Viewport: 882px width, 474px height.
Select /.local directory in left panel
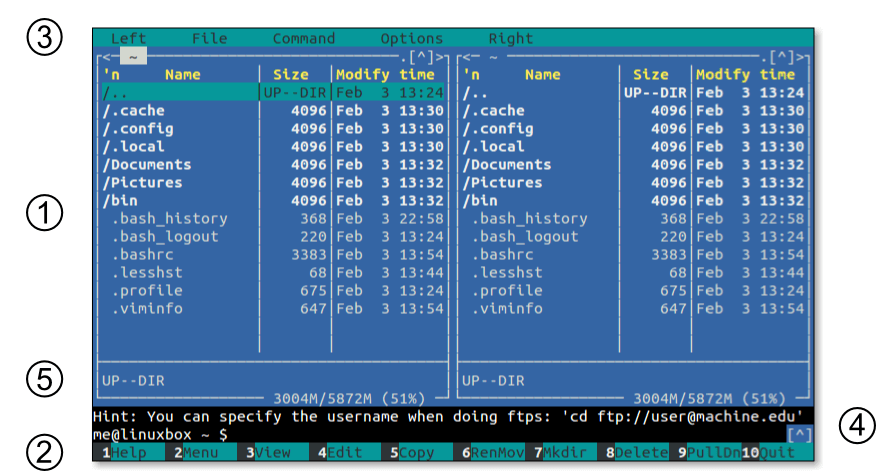273,146
